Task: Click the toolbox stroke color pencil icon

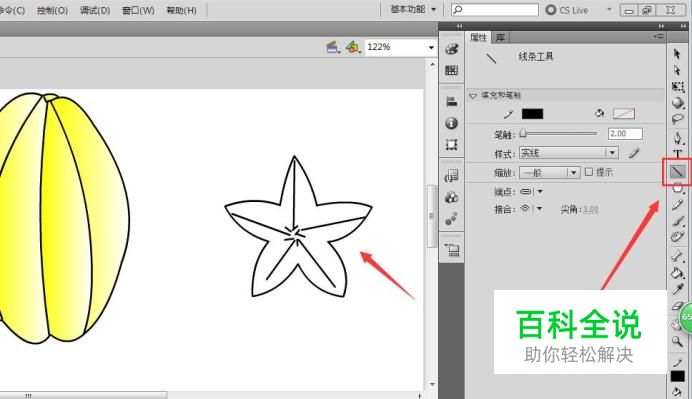Action: 677,363
